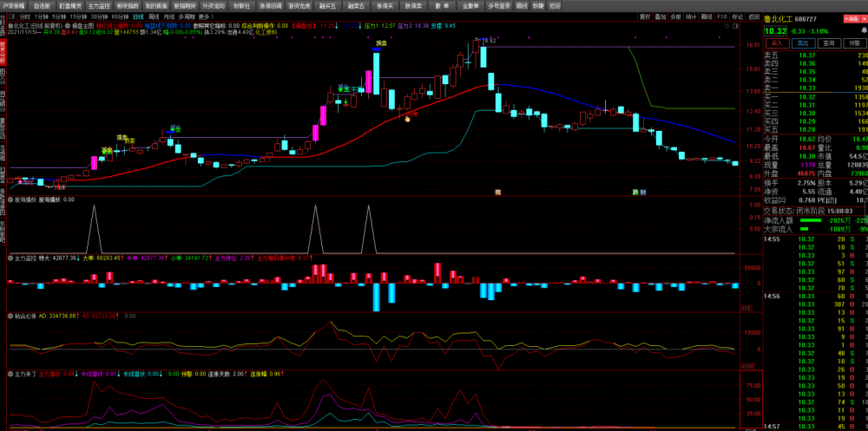Screen dimensions: 868x431
Task: Click the 卖一 ask price 10.33
Action: (806, 88)
